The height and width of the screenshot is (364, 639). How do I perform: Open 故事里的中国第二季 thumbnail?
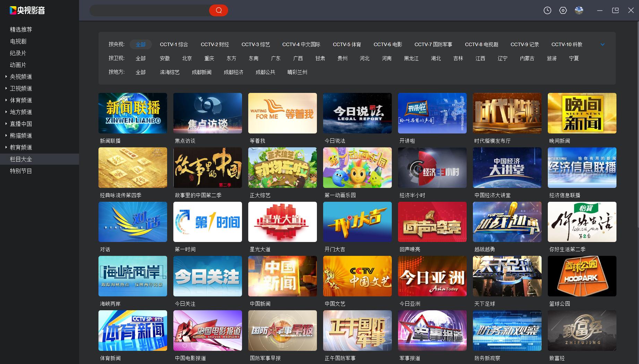(x=208, y=167)
